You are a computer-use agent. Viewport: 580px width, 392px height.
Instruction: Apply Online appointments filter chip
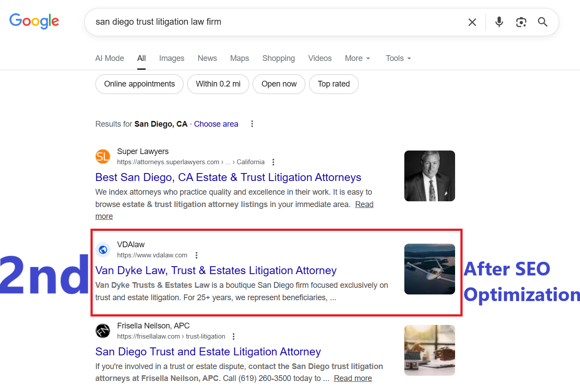click(139, 84)
